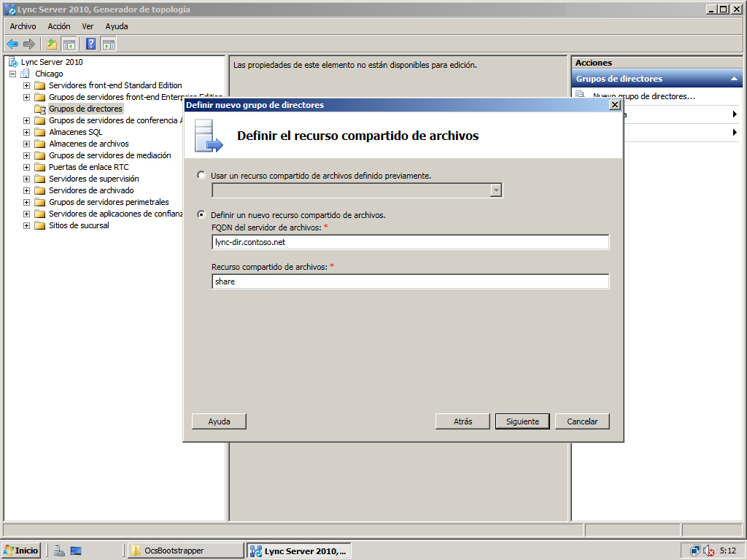Open the Acción menu
Image resolution: width=747 pixels, height=560 pixels.
pyautogui.click(x=59, y=26)
